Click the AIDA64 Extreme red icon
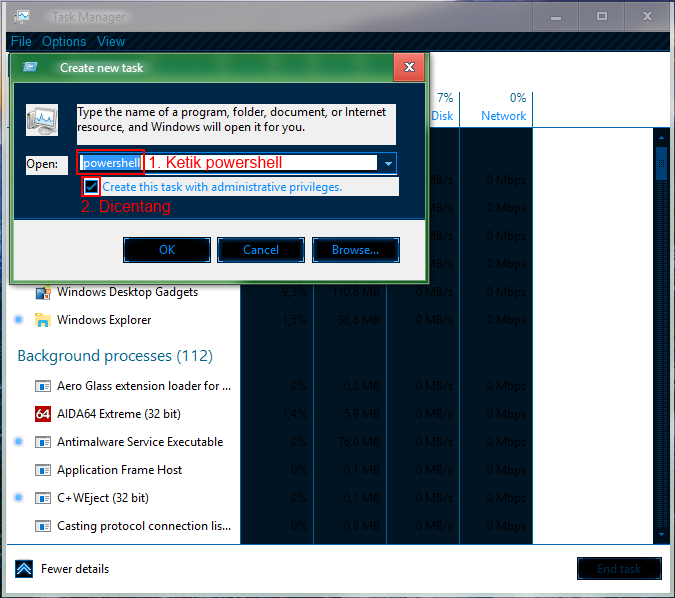This screenshot has height=598, width=675. 43,414
